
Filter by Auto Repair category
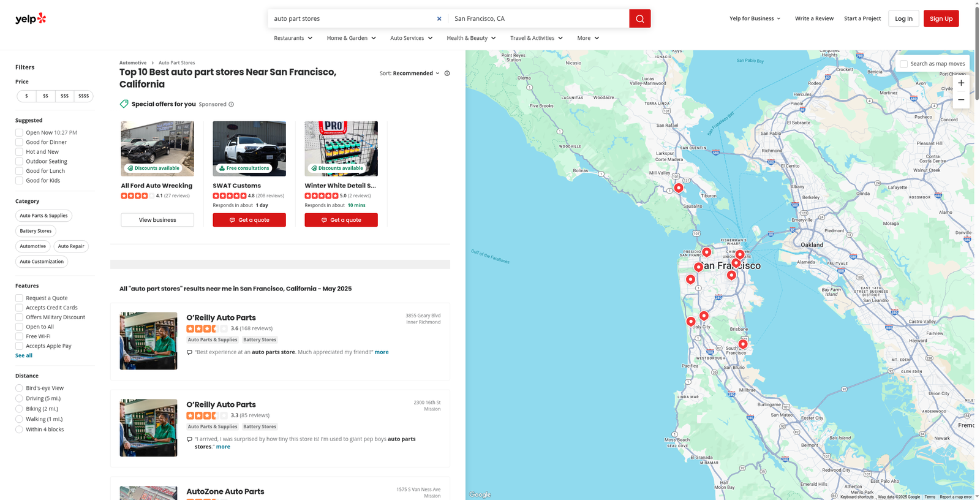(71, 246)
